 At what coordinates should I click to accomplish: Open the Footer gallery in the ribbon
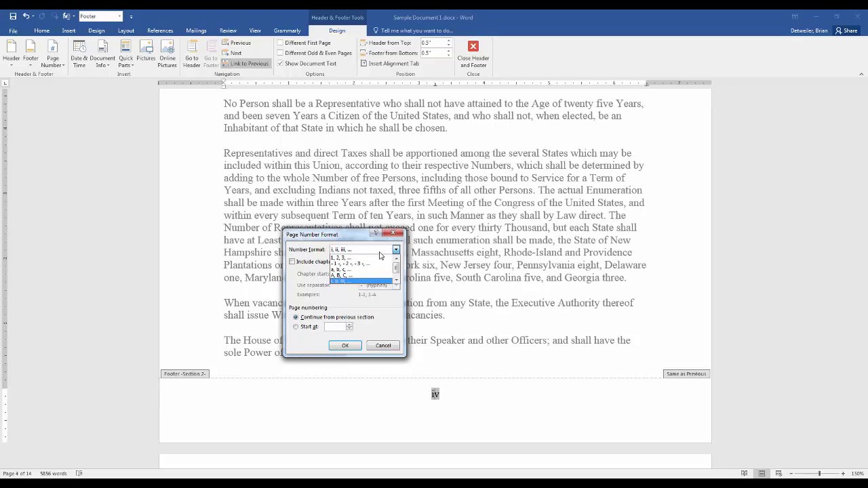pyautogui.click(x=31, y=54)
